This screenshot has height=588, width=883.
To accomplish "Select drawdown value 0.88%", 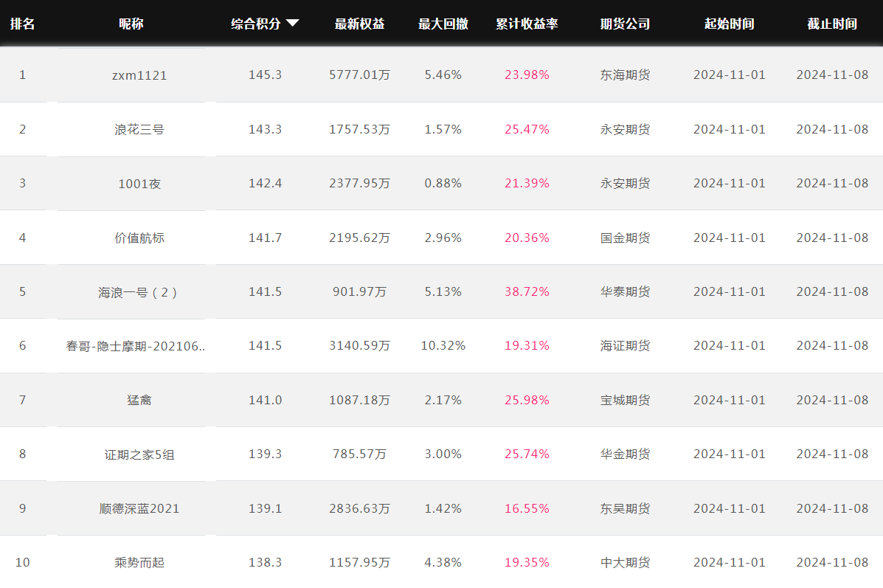I will (x=443, y=184).
